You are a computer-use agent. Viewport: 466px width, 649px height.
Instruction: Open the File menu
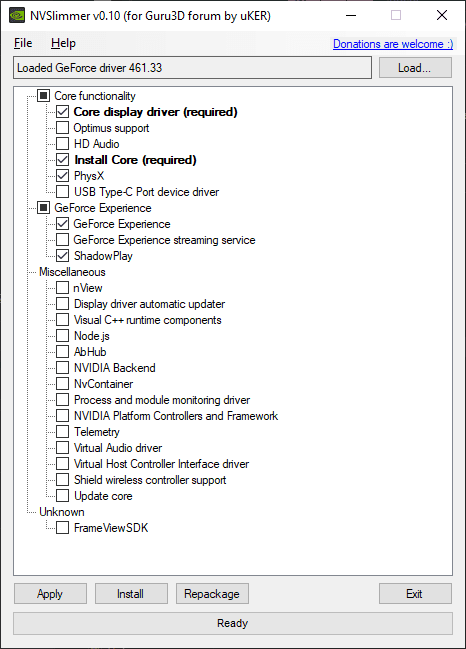[x=23, y=43]
